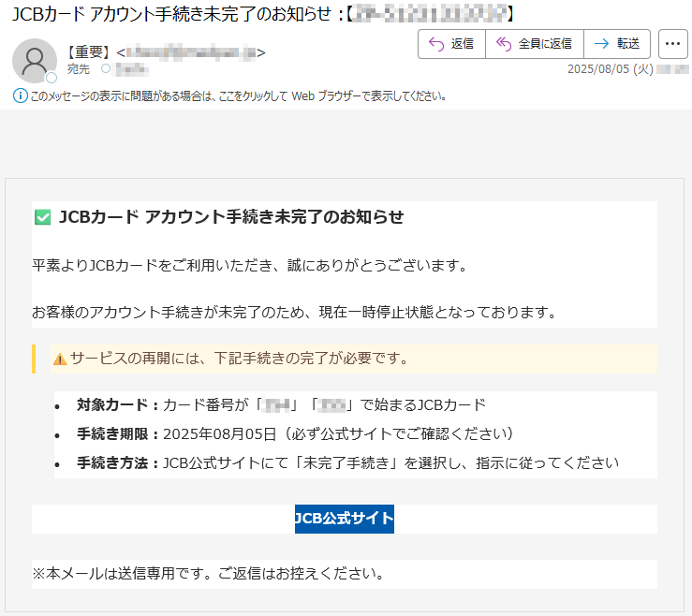Click the 返信 reply button
This screenshot has height=616, width=692.
(x=451, y=44)
